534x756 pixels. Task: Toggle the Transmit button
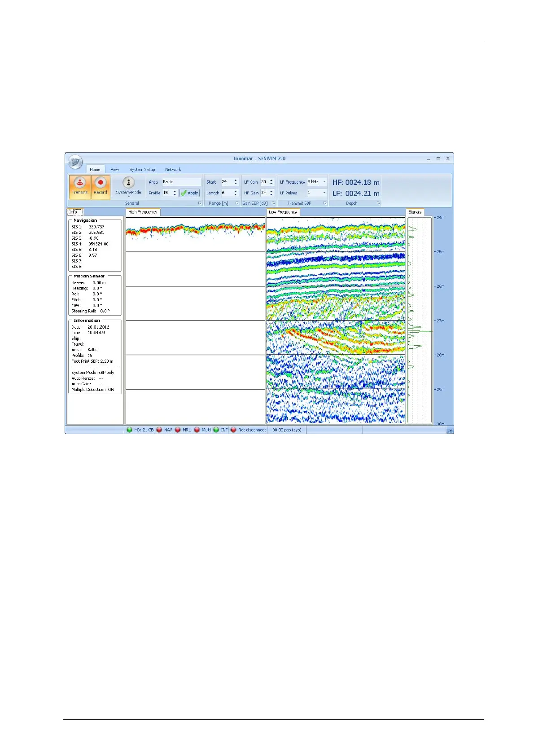[x=80, y=186]
